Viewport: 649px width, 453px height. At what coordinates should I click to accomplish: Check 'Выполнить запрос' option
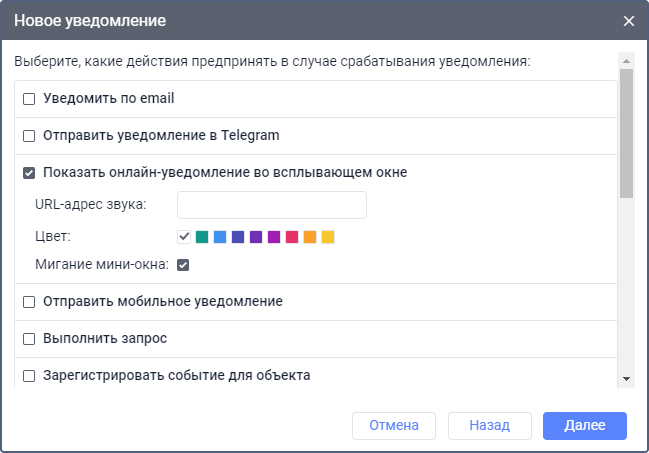point(29,338)
